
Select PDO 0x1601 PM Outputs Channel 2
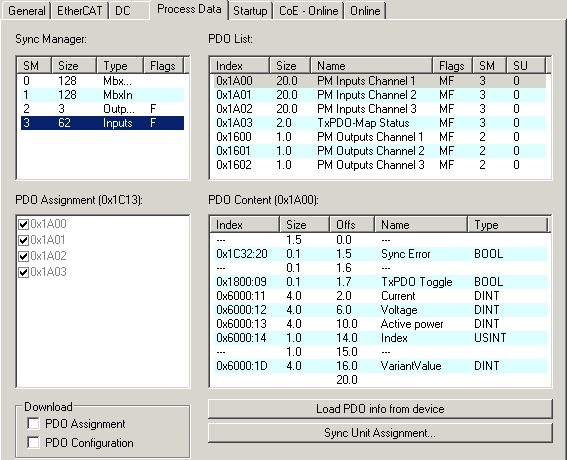click(379, 151)
